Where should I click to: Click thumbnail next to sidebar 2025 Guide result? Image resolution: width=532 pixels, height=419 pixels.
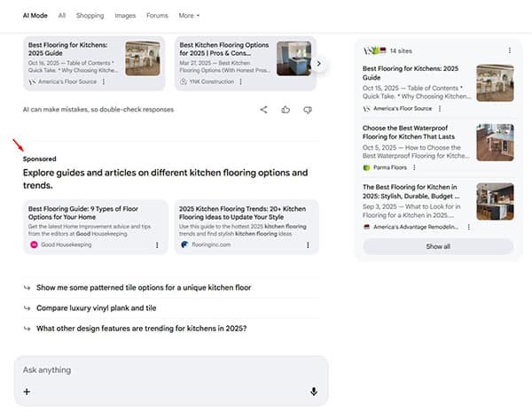coord(495,83)
